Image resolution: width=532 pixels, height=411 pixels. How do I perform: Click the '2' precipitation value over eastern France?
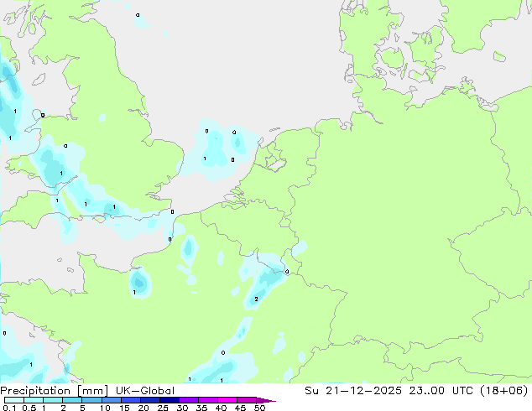pyautogui.click(x=256, y=299)
